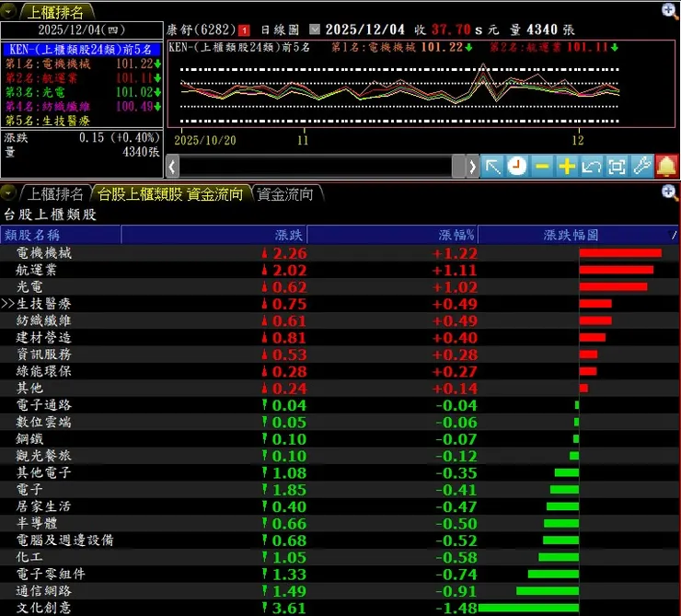Image resolution: width=681 pixels, height=616 pixels.
Task: Toggle the gray checkbox beside 日線圖
Action: pyautogui.click(x=315, y=29)
